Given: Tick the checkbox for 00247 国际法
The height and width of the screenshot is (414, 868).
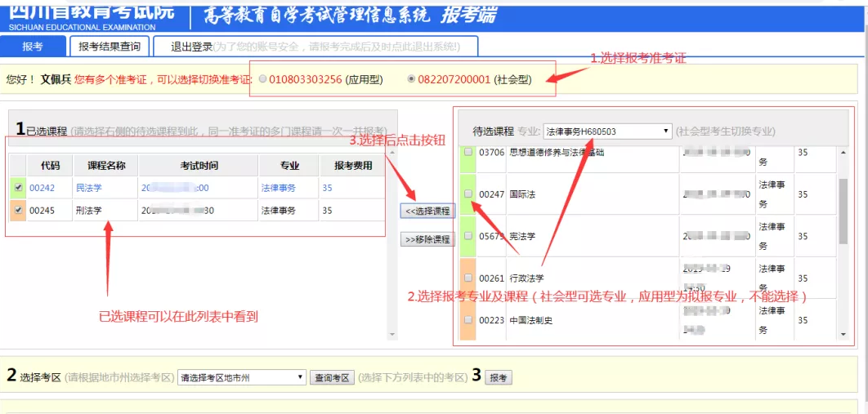Looking at the screenshot, I should pyautogui.click(x=468, y=194).
